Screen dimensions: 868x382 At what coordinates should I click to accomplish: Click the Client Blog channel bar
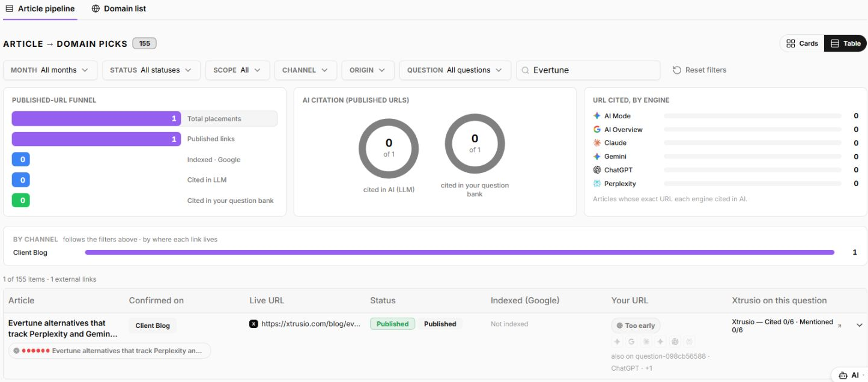[x=460, y=252]
